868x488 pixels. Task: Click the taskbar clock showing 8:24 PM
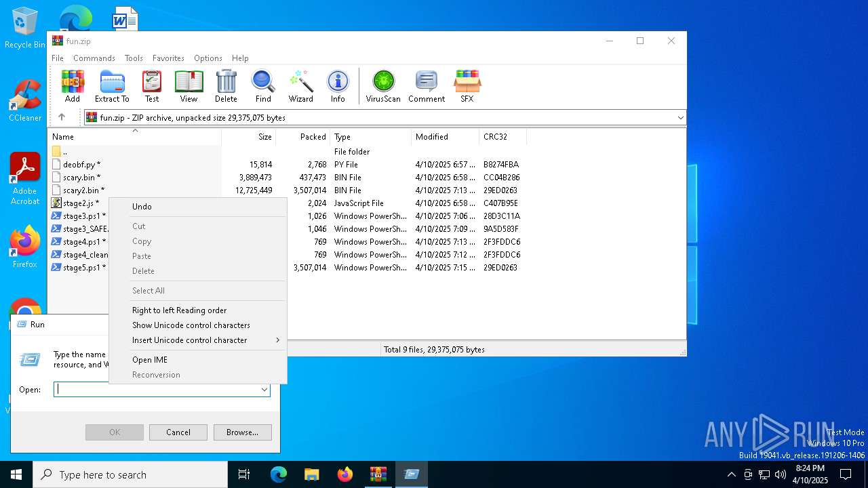click(810, 474)
